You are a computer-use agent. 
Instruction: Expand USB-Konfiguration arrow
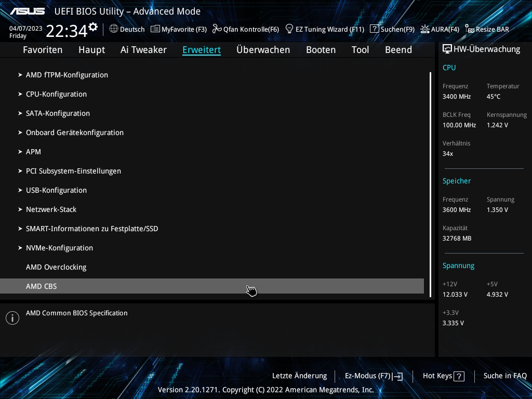20,190
